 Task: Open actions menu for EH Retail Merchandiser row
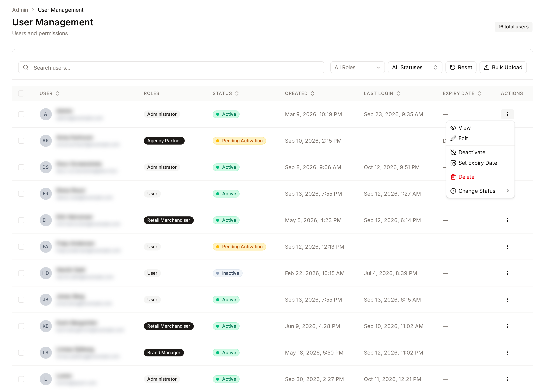point(507,220)
